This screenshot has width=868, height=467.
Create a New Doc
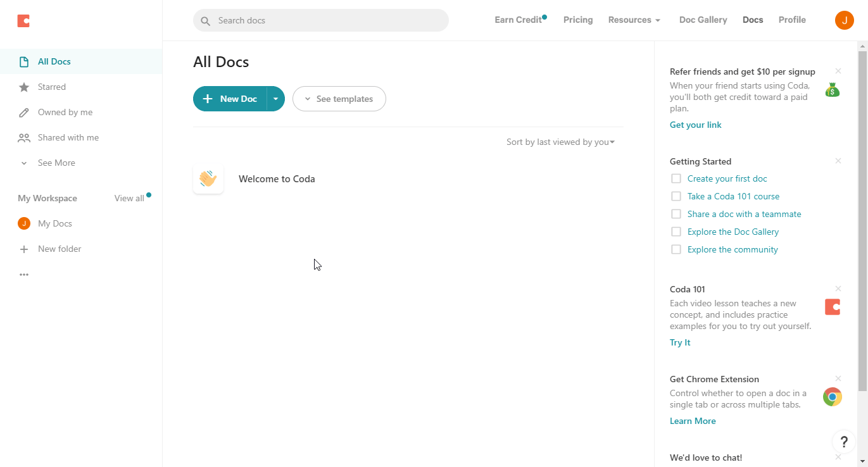pos(231,99)
